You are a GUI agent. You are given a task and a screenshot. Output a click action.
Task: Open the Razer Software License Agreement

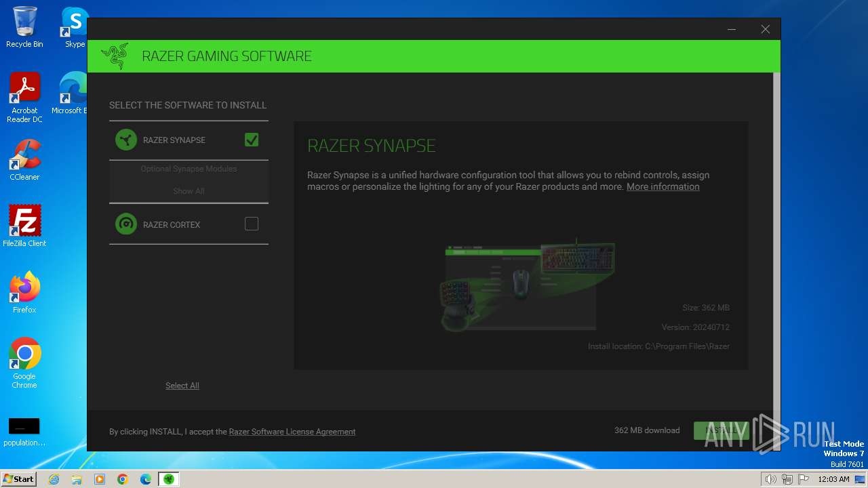tap(292, 432)
